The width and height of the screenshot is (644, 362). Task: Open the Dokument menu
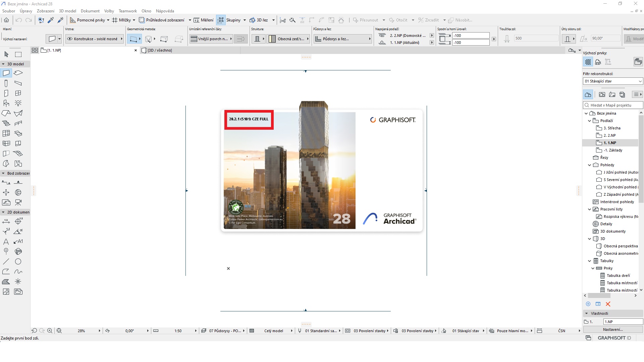pyautogui.click(x=90, y=11)
